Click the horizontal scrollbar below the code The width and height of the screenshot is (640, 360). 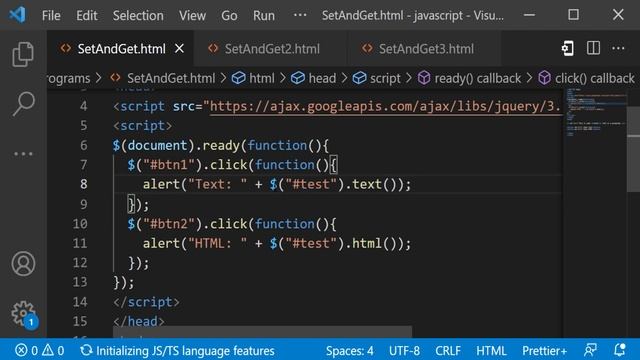pos(262,331)
